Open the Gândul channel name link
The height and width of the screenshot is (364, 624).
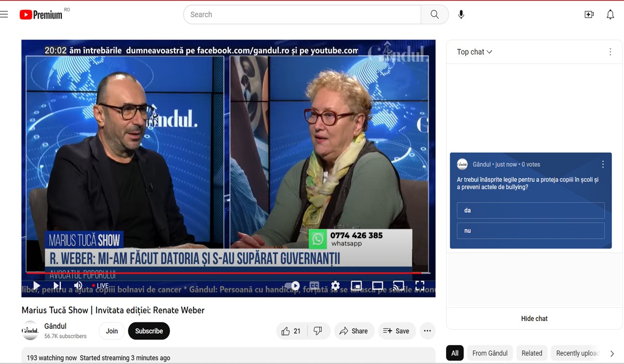tap(55, 326)
